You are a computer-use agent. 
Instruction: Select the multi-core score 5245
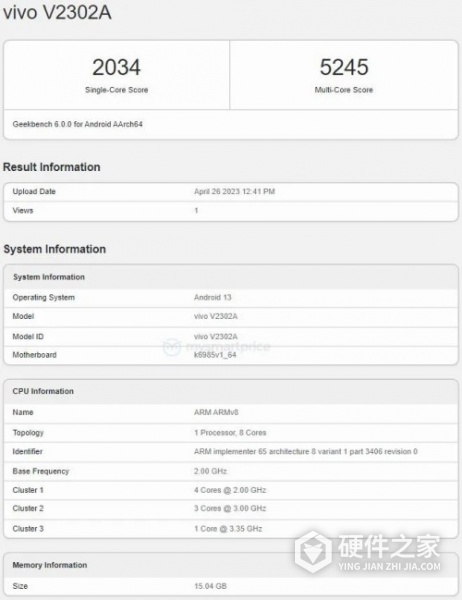[x=344, y=67]
